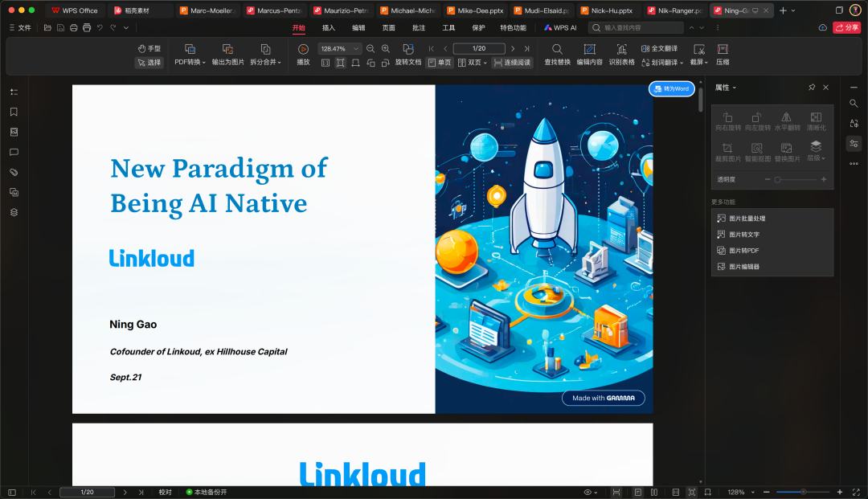The width and height of the screenshot is (868, 499).
Task: Expand the 双页 two-page dropdown
Action: tap(485, 63)
